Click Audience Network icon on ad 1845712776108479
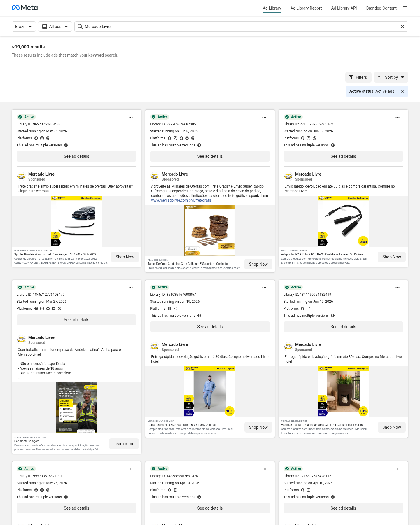This screenshot has height=525, width=420. click(48, 309)
